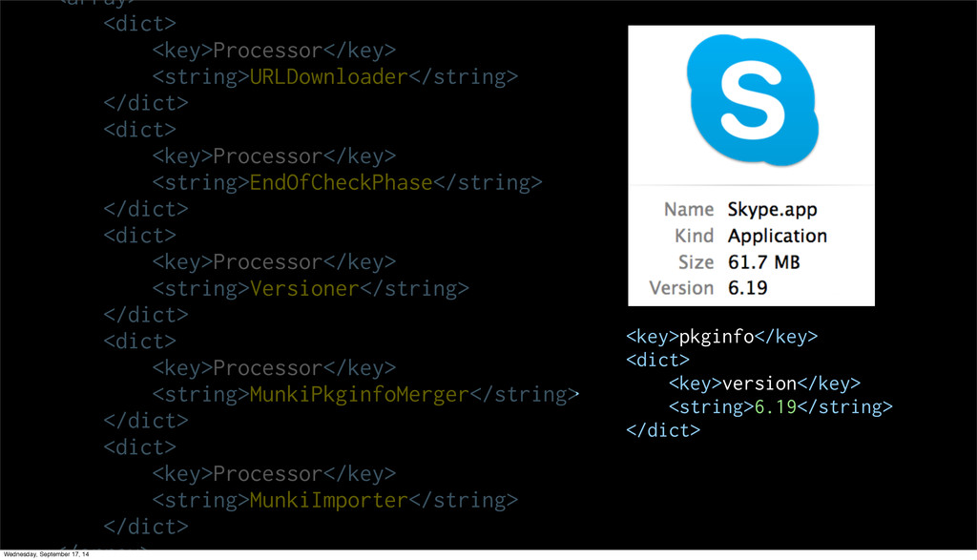Select the green 6.19 string value

coord(775,406)
